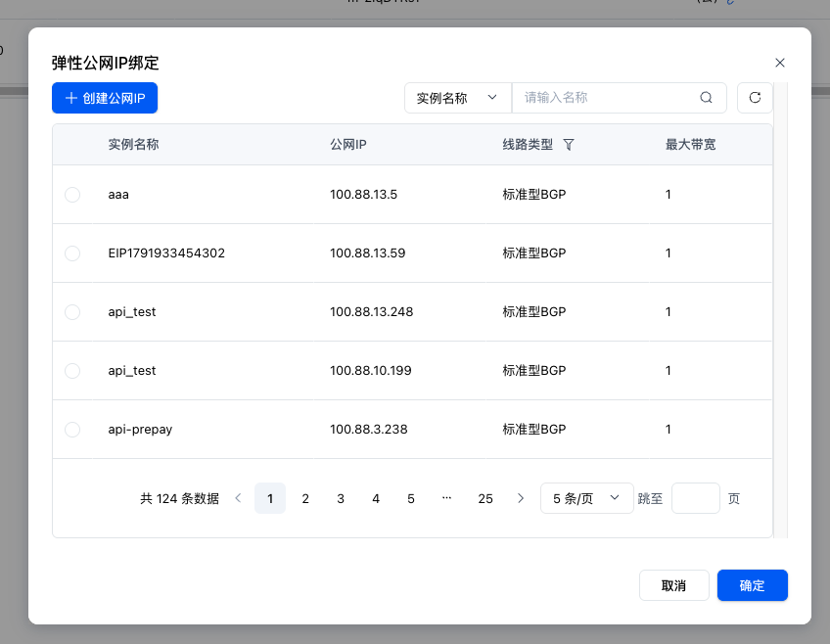
Task: Click the IP address 100.88.3.238
Action: pos(369,430)
